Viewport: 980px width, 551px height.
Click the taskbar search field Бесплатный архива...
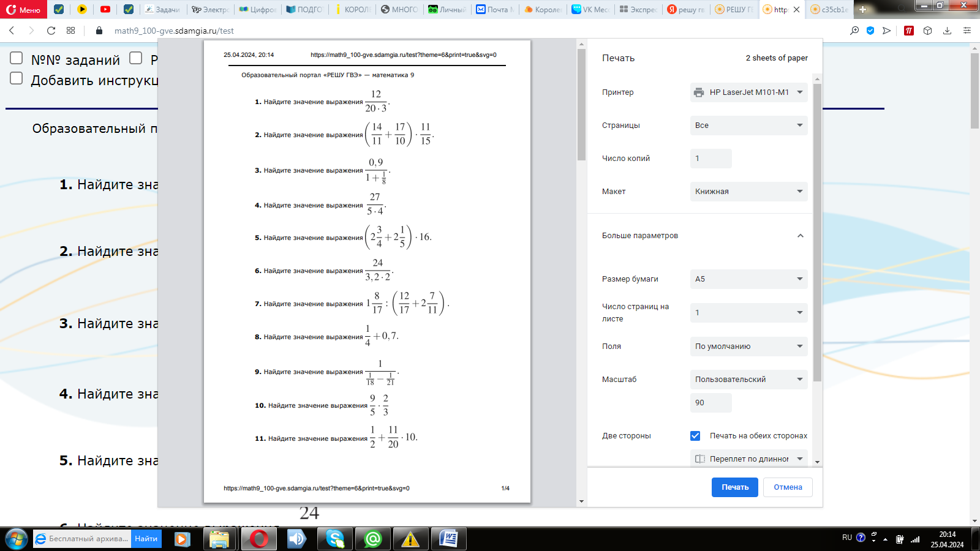82,539
